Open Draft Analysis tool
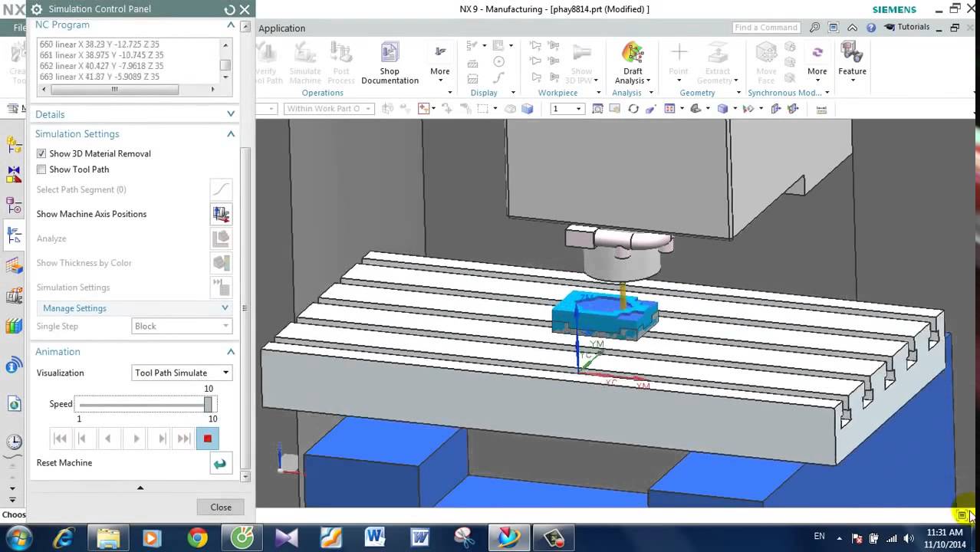 [633, 64]
